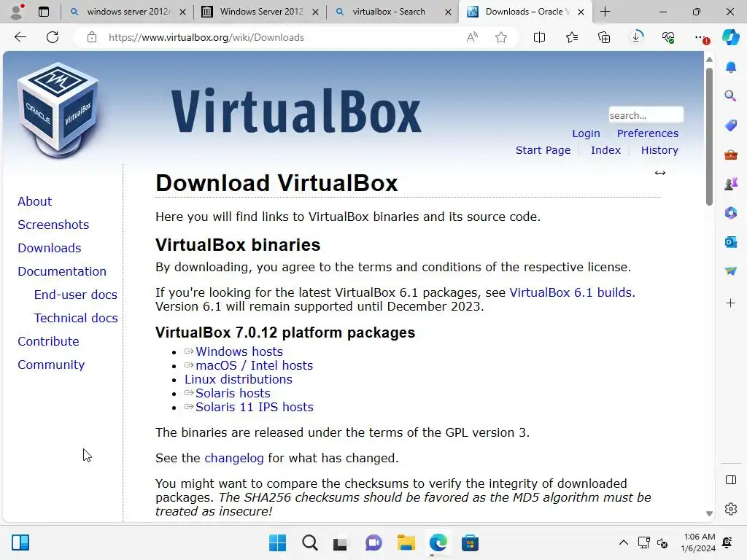The height and width of the screenshot is (560, 747).
Task: Open Community in left navigation
Action: pyautogui.click(x=51, y=365)
